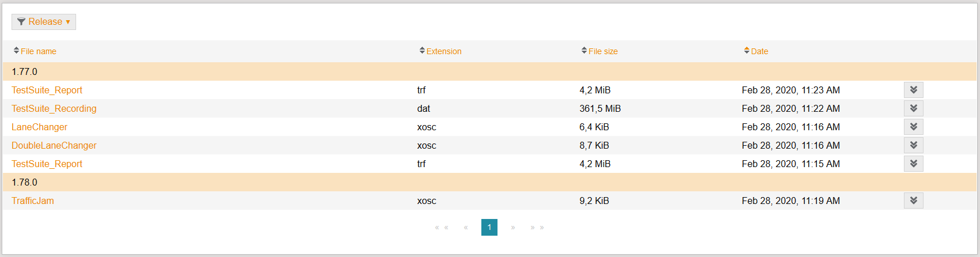Jump to the first page of results
The image size is (980, 257).
tap(442, 228)
